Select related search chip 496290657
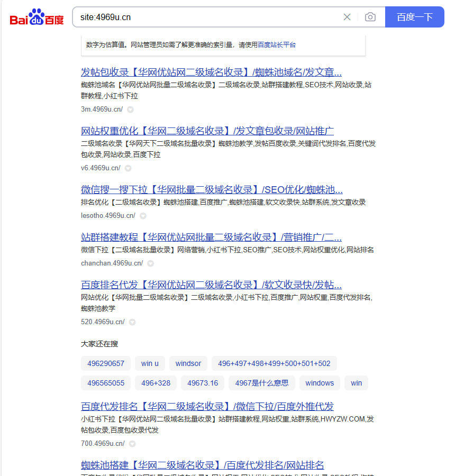Viewport: 455px width, 476px height. [106, 363]
